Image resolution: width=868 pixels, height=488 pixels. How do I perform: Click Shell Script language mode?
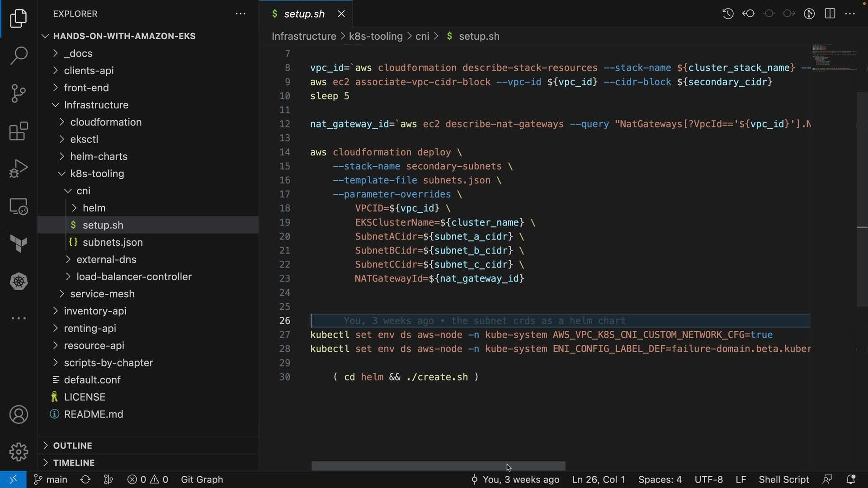[783, 479]
